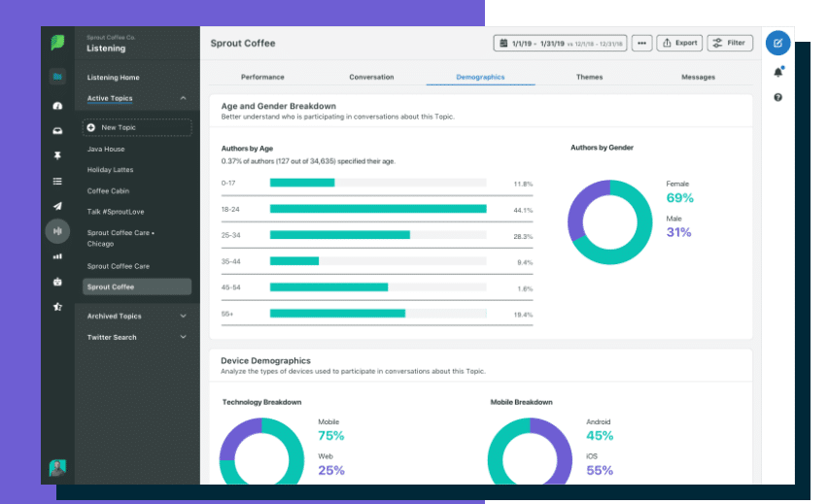
Task: Expand the Twitter Search section
Action: pyautogui.click(x=137, y=337)
